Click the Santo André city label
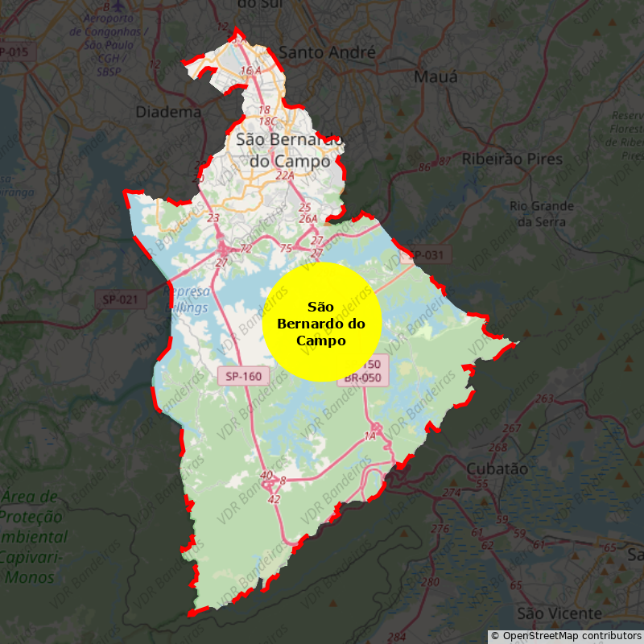Image resolution: width=644 pixels, height=644 pixels. (x=328, y=52)
